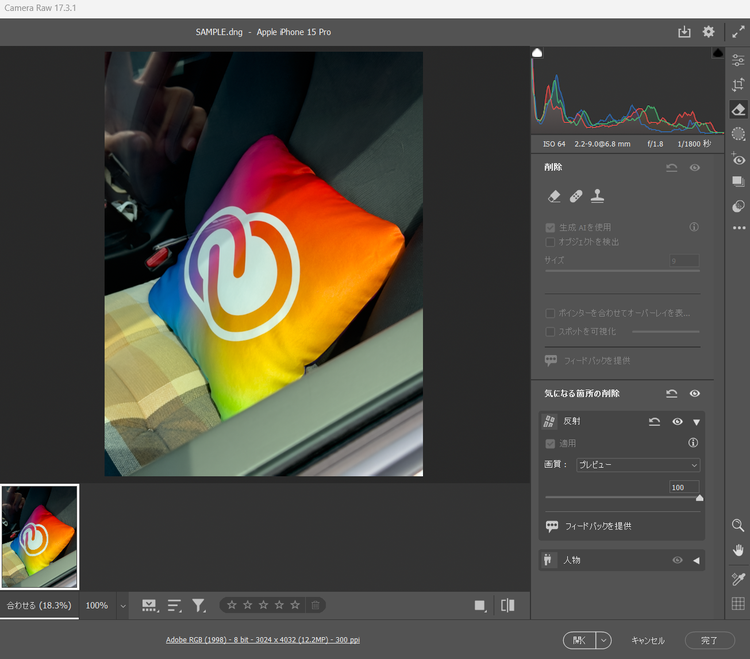The width and height of the screenshot is (750, 659).
Task: Choose the Clone stamp mode
Action: [597, 196]
